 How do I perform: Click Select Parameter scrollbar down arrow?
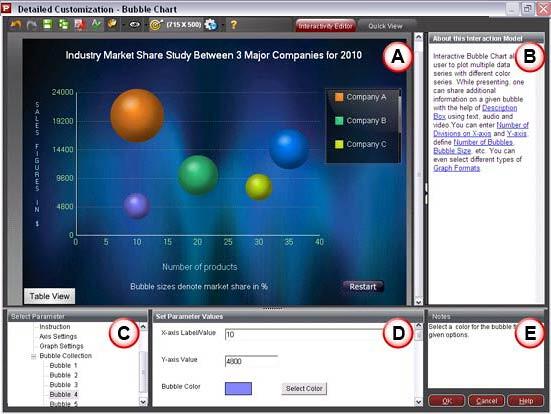(143, 402)
